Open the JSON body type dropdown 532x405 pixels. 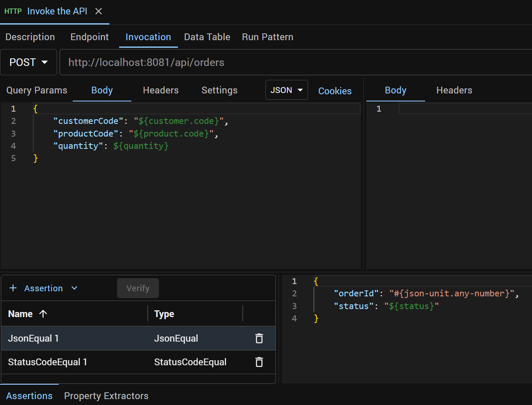point(286,90)
